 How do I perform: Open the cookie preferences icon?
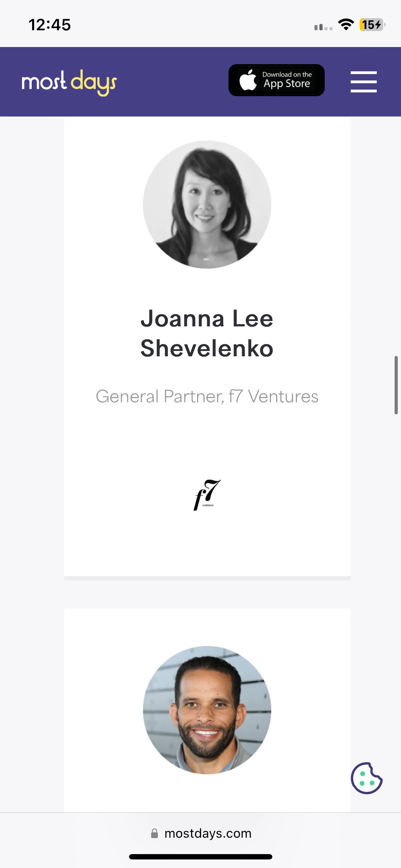pyautogui.click(x=366, y=778)
